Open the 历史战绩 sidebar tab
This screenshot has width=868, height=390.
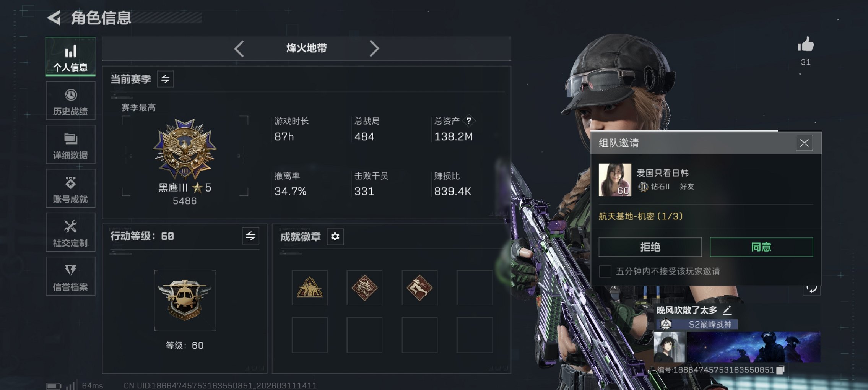[70, 101]
